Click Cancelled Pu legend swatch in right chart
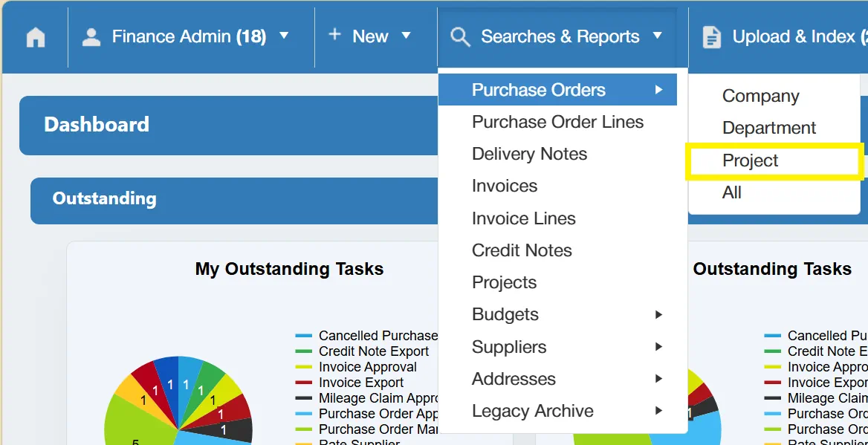 click(x=773, y=336)
